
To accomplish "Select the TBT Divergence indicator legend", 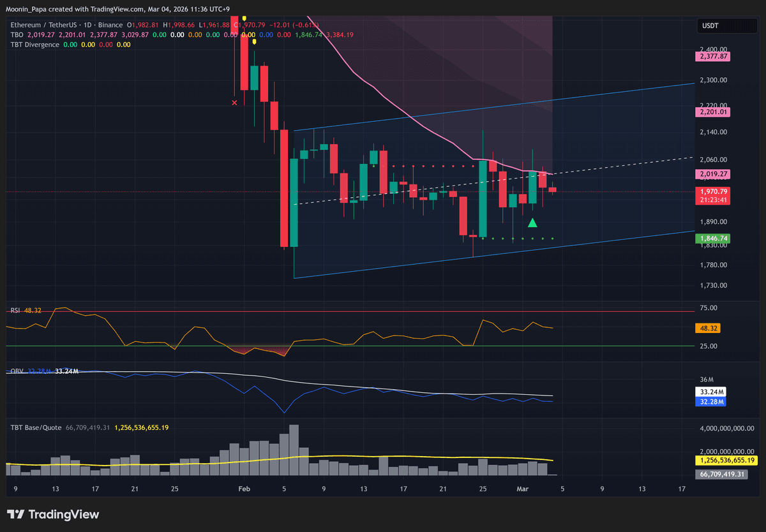I will click(x=35, y=45).
